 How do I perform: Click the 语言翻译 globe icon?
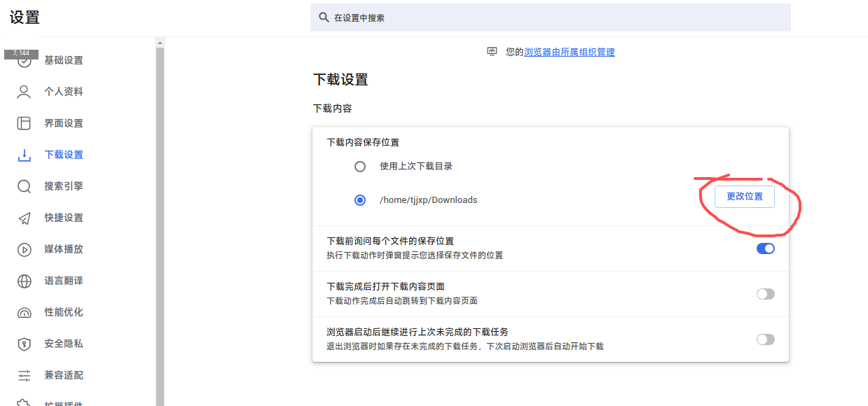(x=25, y=281)
